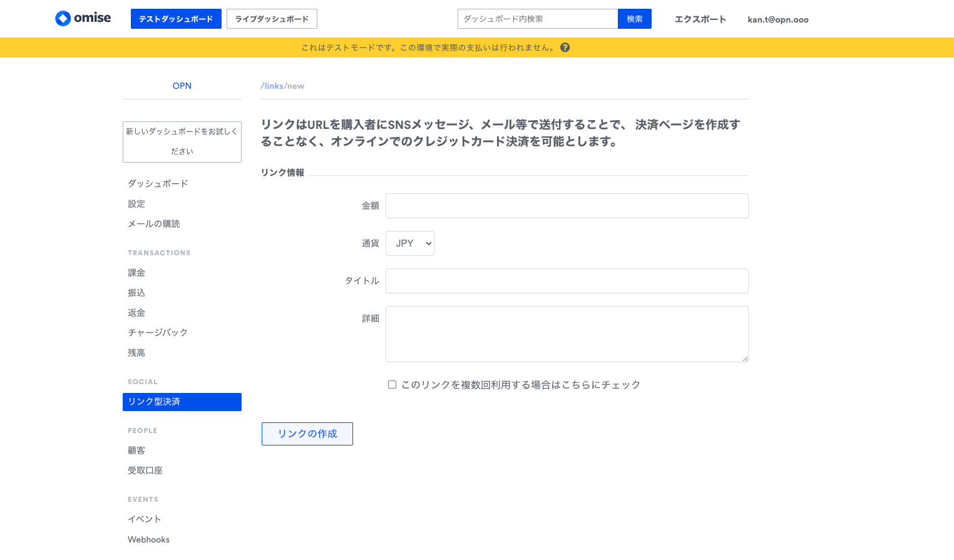Switch to テストダッシュボード tab

click(x=176, y=19)
